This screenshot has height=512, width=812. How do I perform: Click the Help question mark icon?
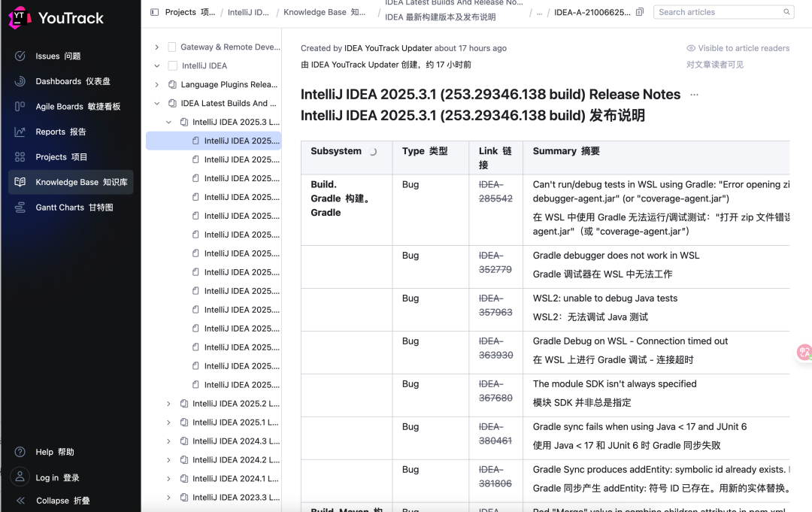point(20,452)
